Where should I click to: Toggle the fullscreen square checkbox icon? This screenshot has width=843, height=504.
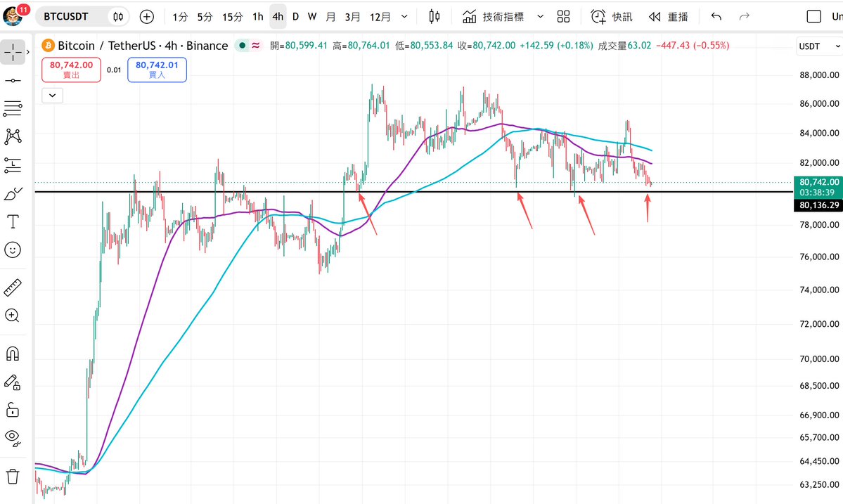pyautogui.click(x=814, y=17)
